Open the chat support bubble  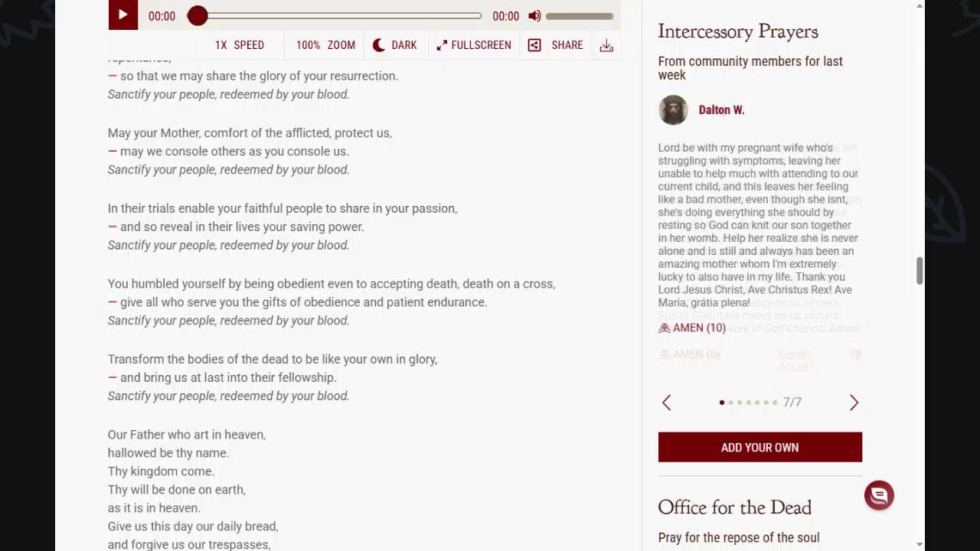(x=879, y=495)
